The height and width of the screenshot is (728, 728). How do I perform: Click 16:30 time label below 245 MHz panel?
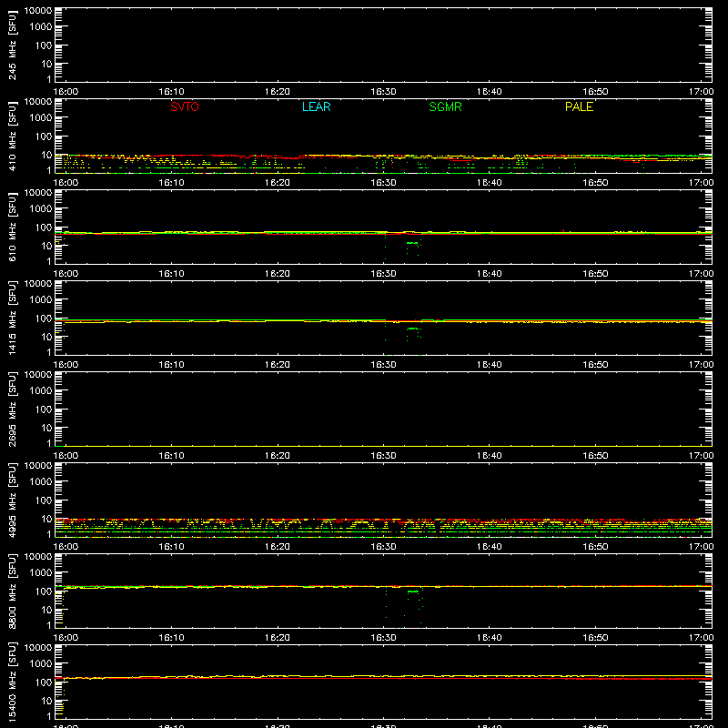pyautogui.click(x=383, y=92)
